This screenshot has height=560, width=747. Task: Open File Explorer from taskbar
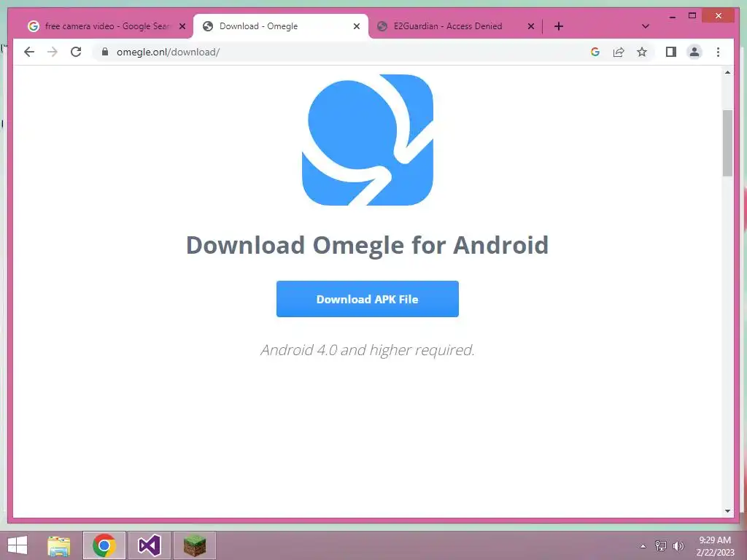(59, 545)
